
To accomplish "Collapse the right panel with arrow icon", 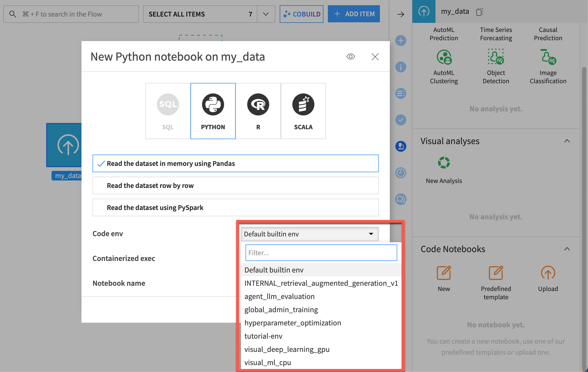I will tap(401, 14).
